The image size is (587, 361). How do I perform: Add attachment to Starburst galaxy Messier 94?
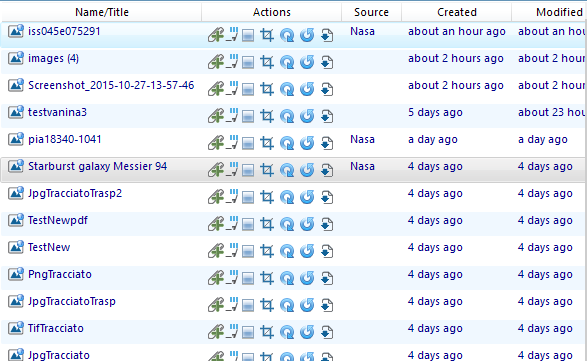[x=216, y=170]
